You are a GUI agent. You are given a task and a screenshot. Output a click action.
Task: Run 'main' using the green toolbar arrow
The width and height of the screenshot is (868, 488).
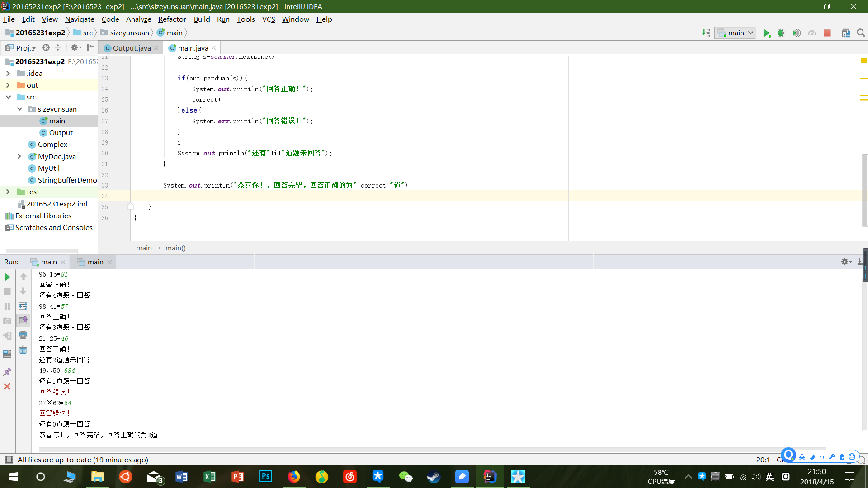(767, 33)
